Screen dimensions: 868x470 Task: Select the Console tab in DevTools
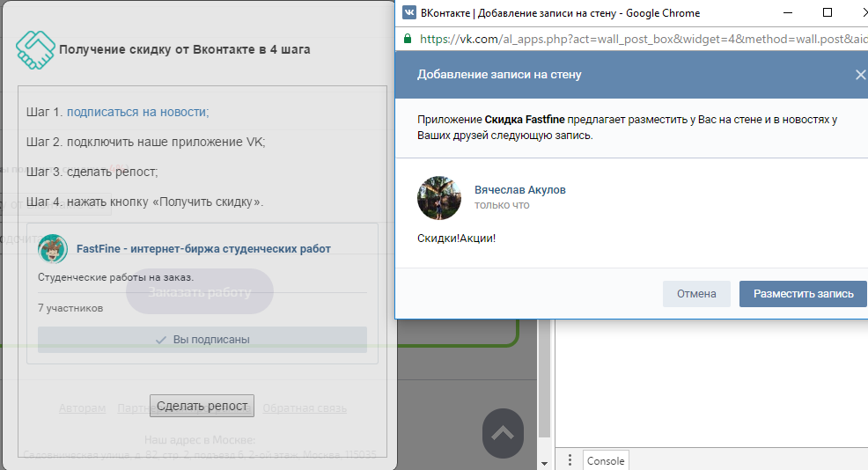pyautogui.click(x=606, y=460)
